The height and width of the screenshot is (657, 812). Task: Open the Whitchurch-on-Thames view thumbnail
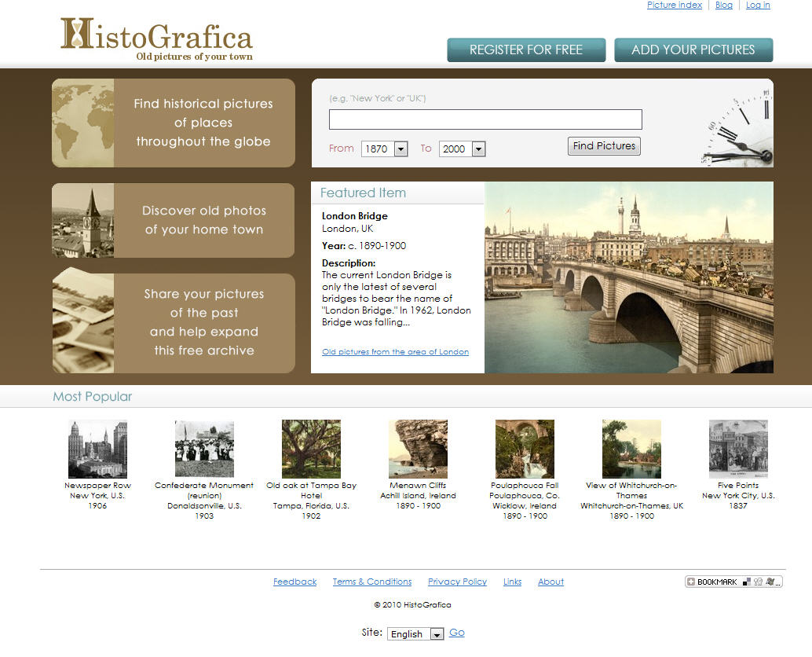[632, 449]
